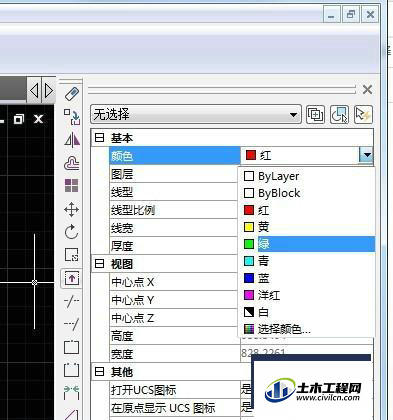This screenshot has height=420, width=393.
Task: Collapse the 其他 section
Action: click(99, 372)
